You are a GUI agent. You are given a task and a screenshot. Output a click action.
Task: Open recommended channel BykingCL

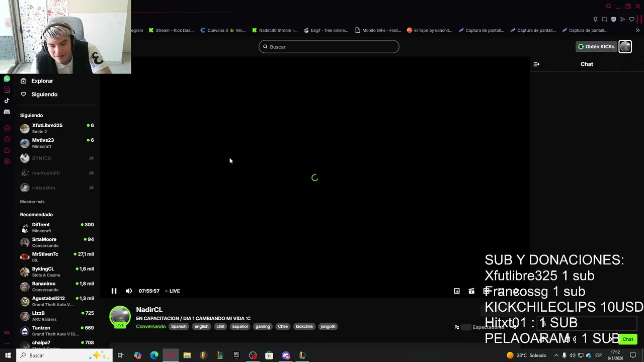click(57, 272)
